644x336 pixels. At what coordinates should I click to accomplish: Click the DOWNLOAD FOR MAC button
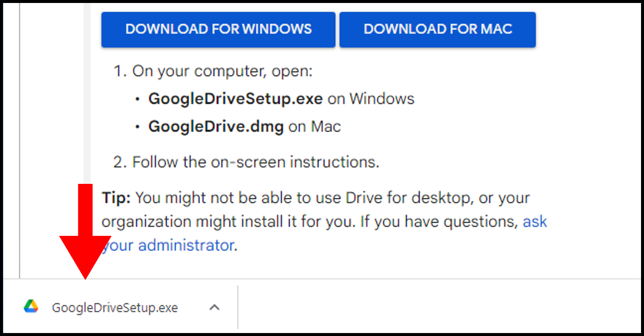pos(438,29)
